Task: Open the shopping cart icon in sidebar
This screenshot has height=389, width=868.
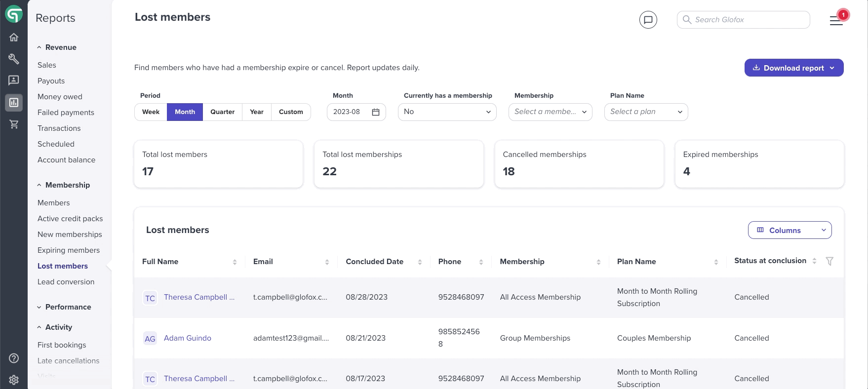Action: 14,124
